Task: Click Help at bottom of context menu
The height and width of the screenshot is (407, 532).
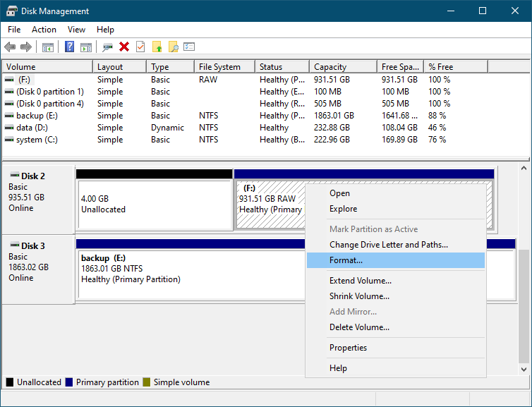Action: (396, 368)
